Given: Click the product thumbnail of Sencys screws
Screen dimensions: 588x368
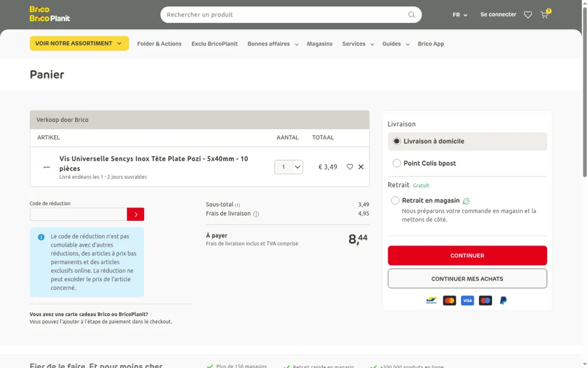Looking at the screenshot, I should tap(47, 167).
